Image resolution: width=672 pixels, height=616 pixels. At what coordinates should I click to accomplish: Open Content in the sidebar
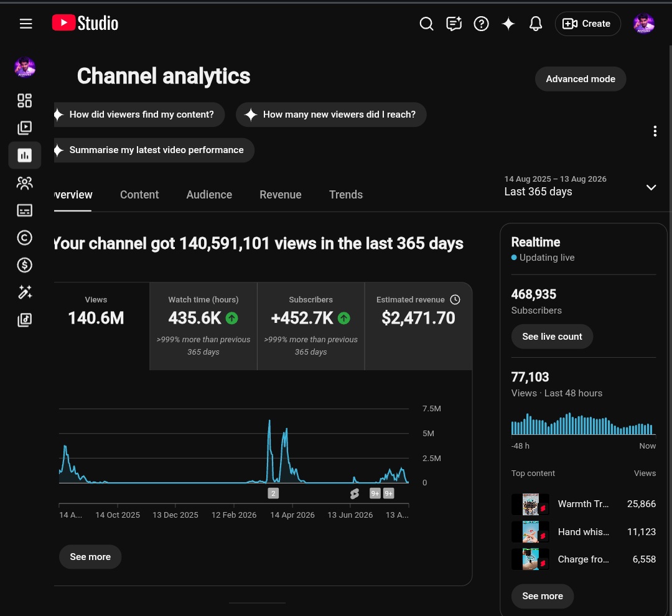(x=24, y=128)
